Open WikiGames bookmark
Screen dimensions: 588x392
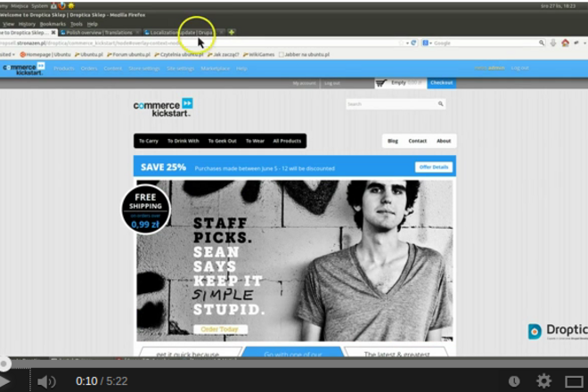(258, 54)
